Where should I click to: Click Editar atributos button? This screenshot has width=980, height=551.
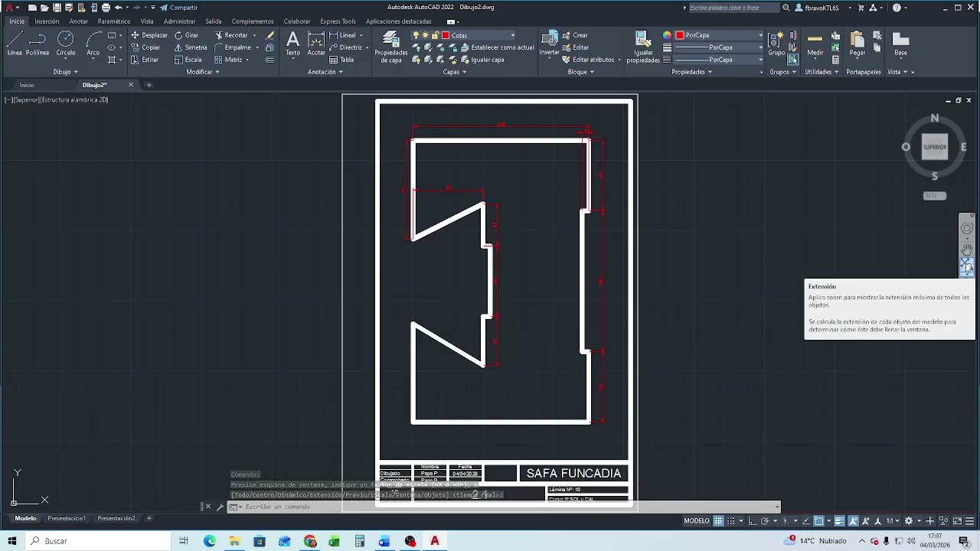click(x=588, y=60)
